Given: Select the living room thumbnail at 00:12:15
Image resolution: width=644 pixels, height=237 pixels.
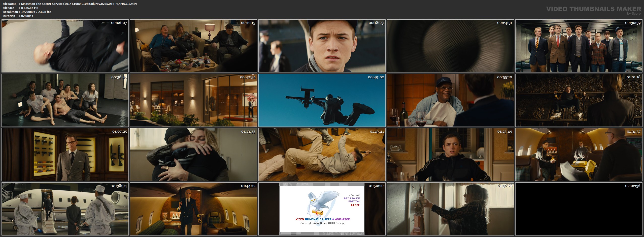Looking at the screenshot, I should 193,46.
